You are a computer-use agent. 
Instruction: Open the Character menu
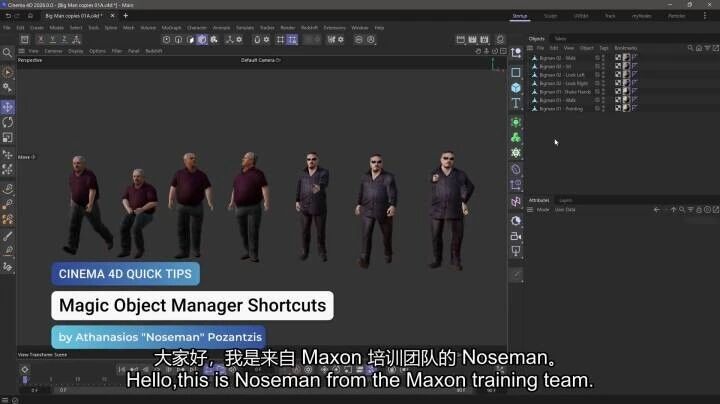coord(197,28)
